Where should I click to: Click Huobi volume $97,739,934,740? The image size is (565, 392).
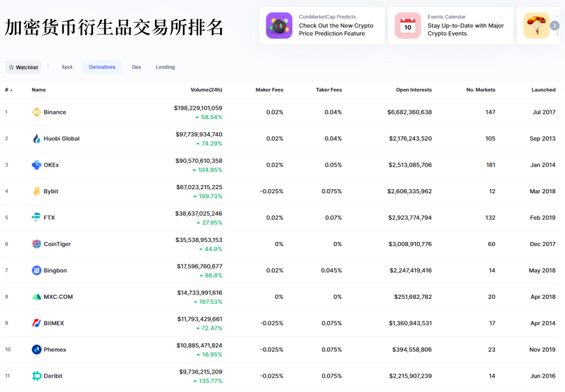[x=199, y=134]
